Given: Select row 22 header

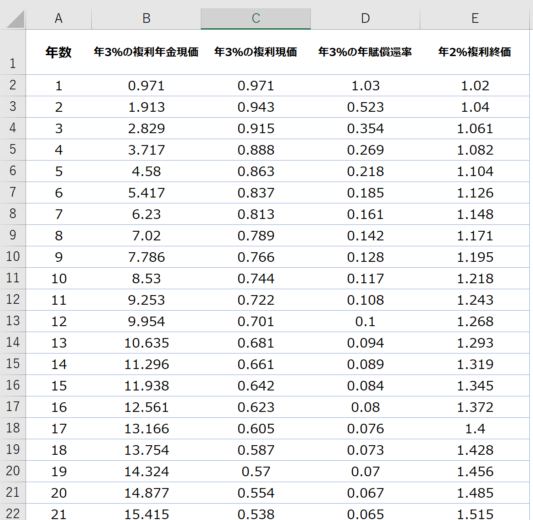Looking at the screenshot, I should (x=13, y=512).
